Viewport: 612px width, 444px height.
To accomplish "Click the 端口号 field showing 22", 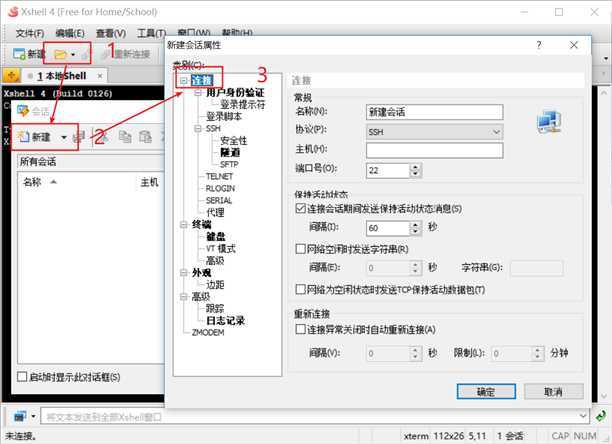I will point(388,170).
